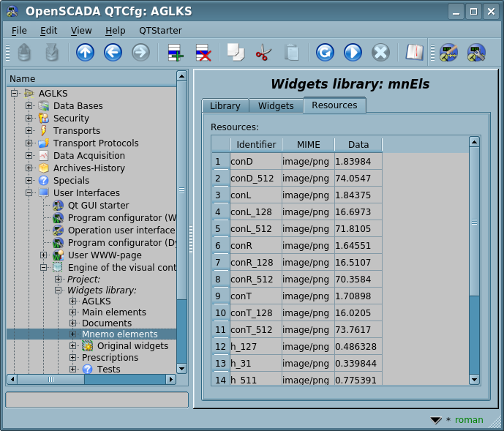504x431 pixels.
Task: Switch to the Widgets tab
Action: pos(276,106)
